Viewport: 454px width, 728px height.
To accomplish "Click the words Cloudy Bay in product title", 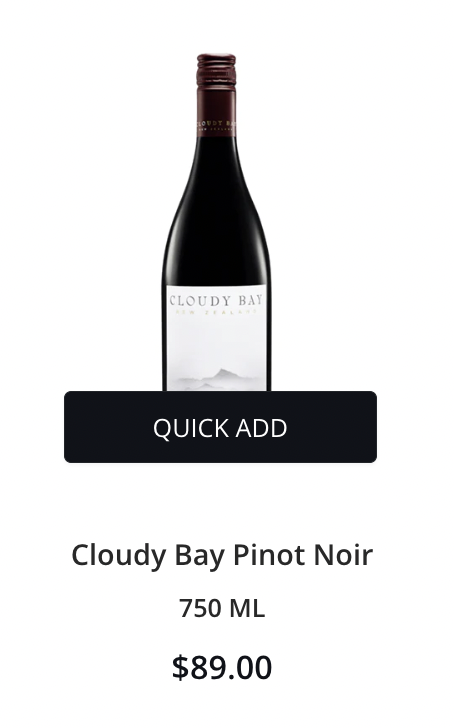I will point(148,555).
